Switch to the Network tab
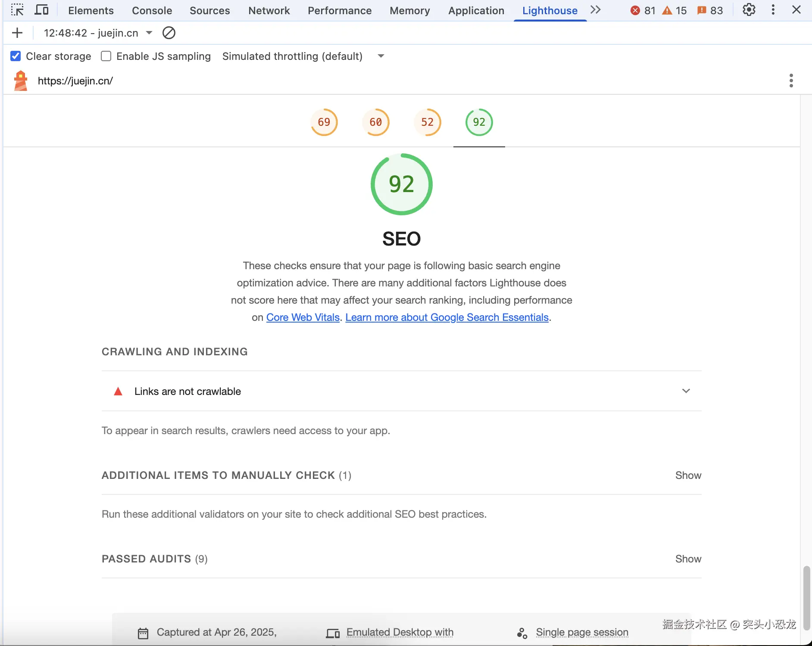 (x=269, y=10)
